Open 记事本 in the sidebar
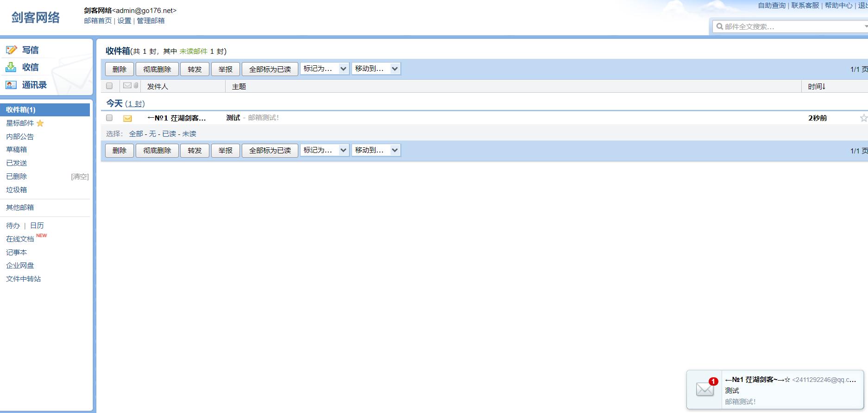 click(16, 253)
